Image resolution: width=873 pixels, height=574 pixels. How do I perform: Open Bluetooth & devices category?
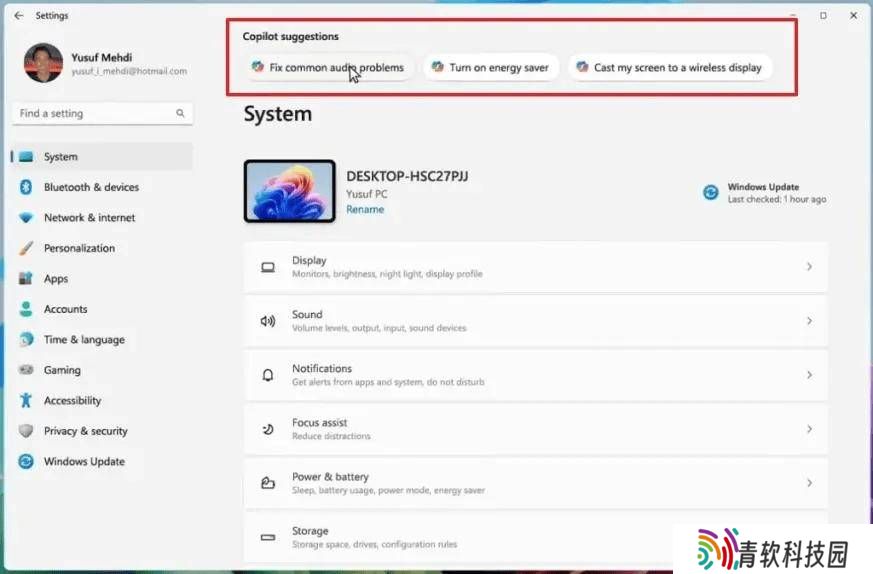pos(102,187)
